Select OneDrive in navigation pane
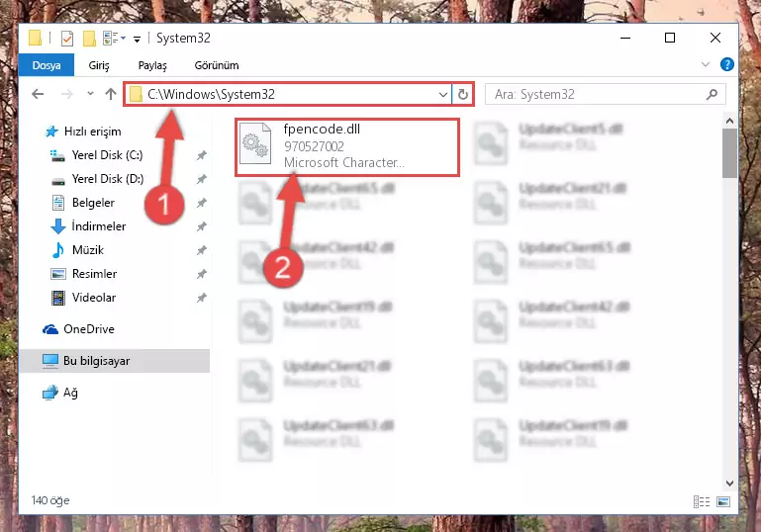 coord(89,329)
